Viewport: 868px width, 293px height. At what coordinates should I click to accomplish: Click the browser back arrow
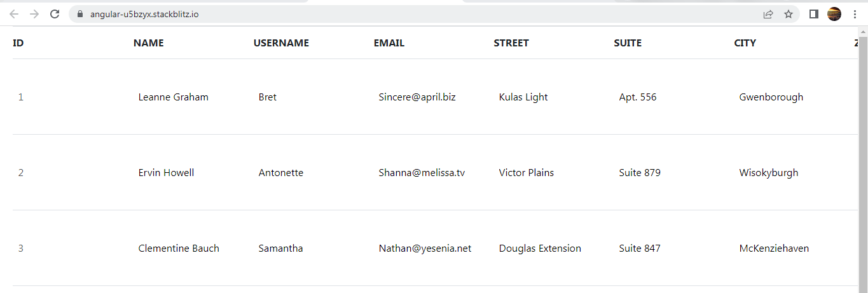14,14
